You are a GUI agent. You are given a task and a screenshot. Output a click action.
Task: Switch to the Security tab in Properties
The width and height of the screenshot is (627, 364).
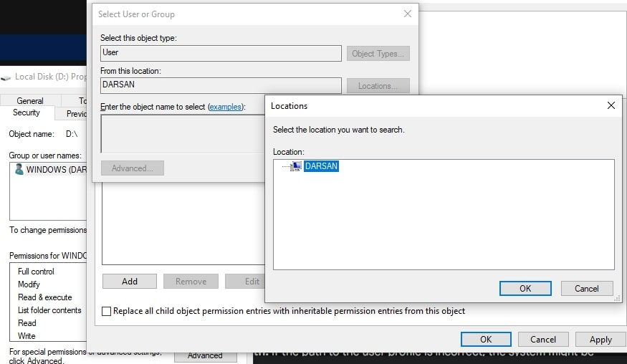tap(27, 112)
